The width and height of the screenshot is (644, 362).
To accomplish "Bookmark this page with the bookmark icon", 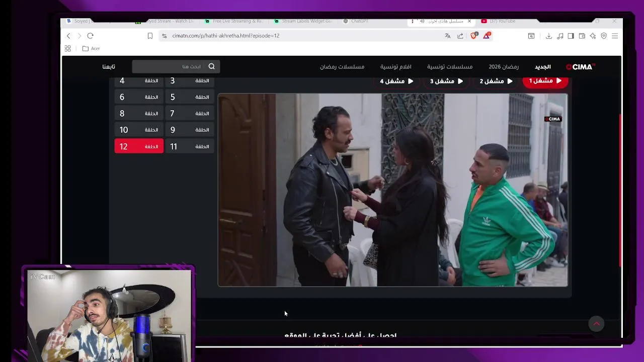I will 150,36.
